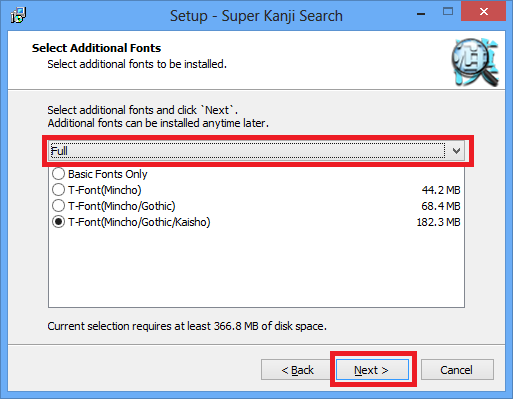Cancel the installation
The width and height of the screenshot is (513, 399).
457,370
